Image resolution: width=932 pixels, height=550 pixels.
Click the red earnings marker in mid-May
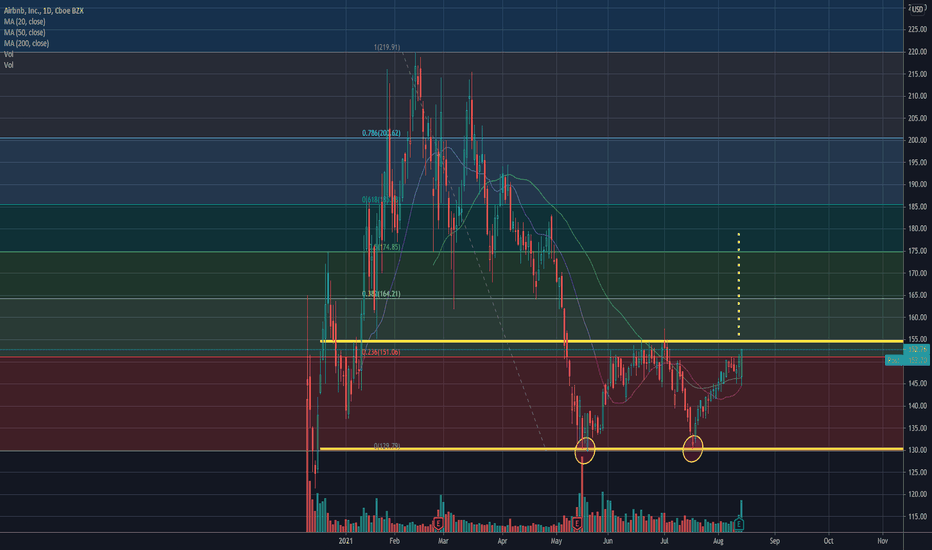tap(577, 524)
